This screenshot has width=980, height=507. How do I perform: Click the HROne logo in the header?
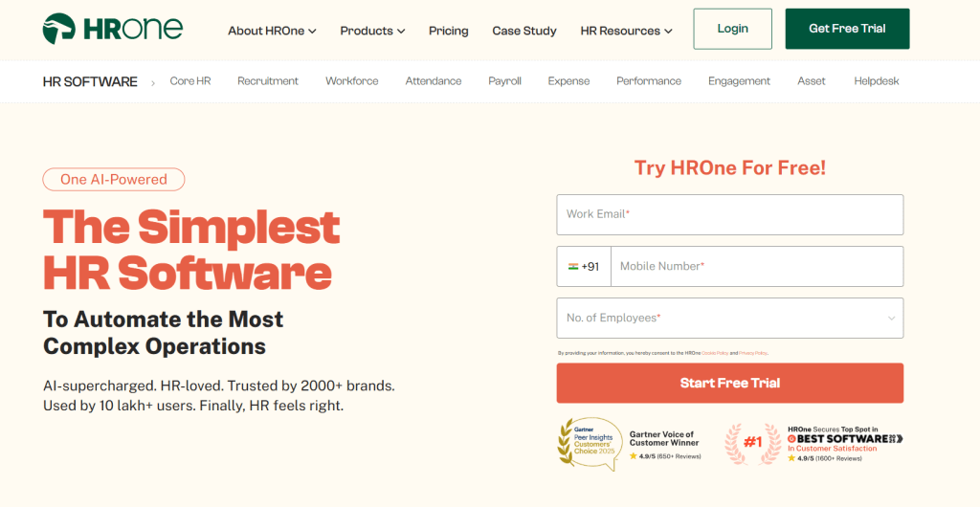tap(113, 30)
